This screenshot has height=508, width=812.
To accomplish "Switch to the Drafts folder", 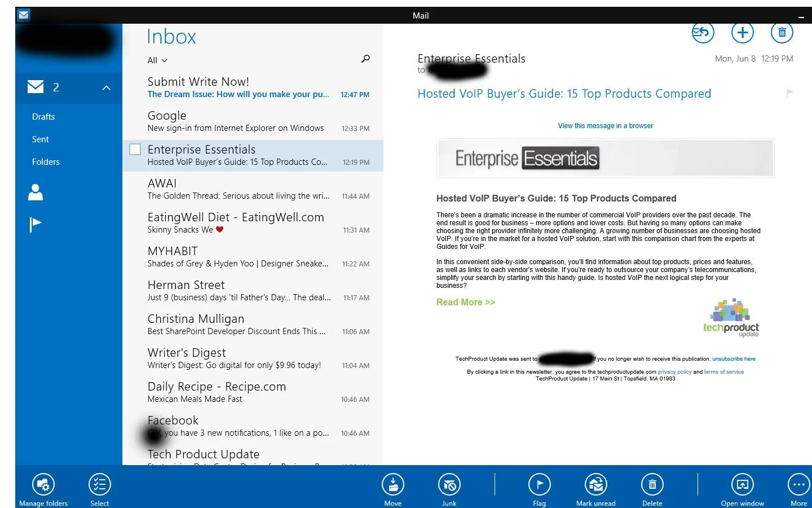I will pyautogui.click(x=43, y=116).
